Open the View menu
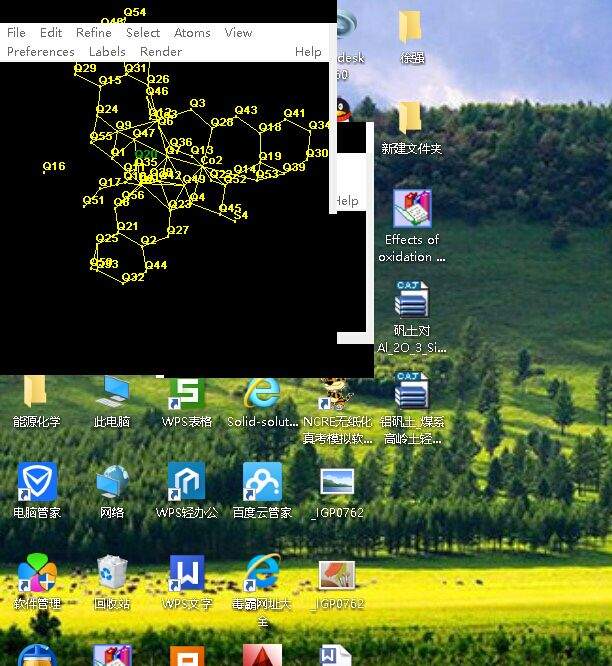This screenshot has width=612, height=666. pyautogui.click(x=238, y=33)
